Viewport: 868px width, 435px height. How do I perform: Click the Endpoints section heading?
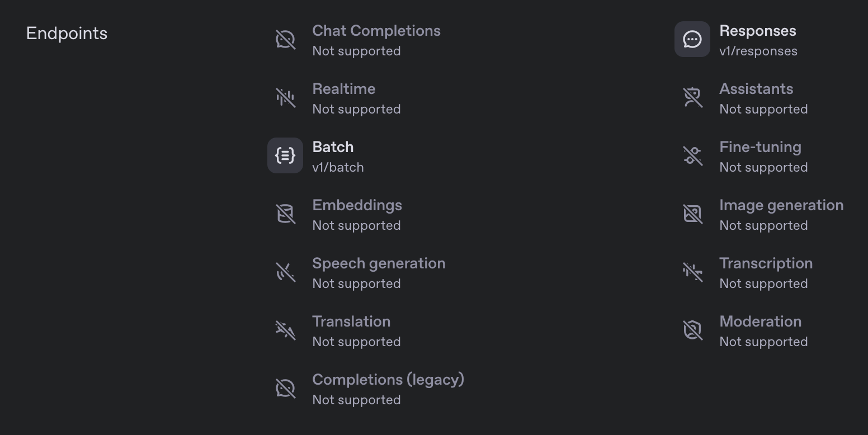click(67, 34)
